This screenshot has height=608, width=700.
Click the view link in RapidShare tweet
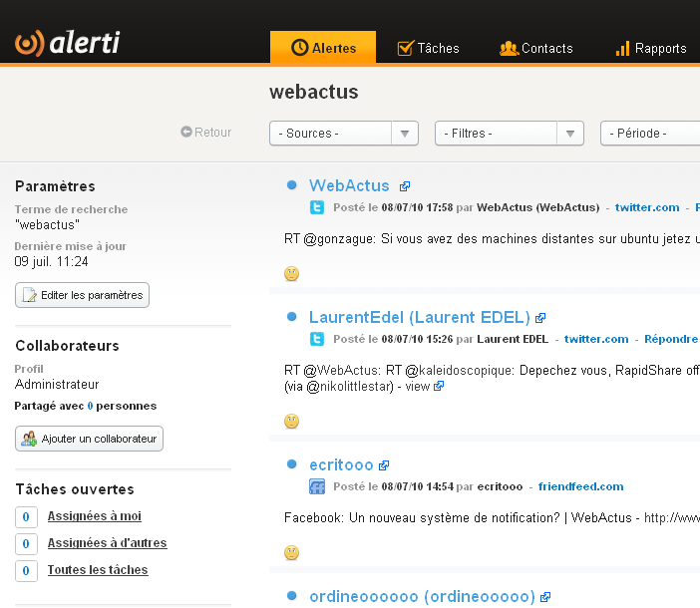418,387
